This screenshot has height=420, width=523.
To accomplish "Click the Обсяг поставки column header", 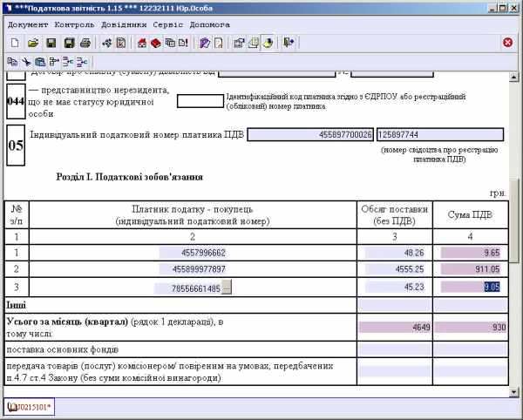I will point(395,215).
